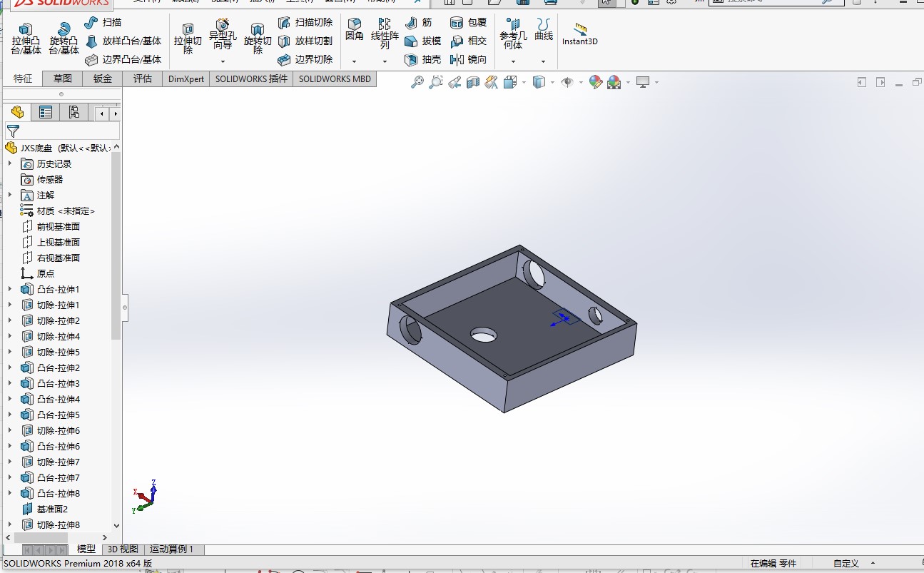Click the Zoom to Fit magnifier icon

pos(417,83)
